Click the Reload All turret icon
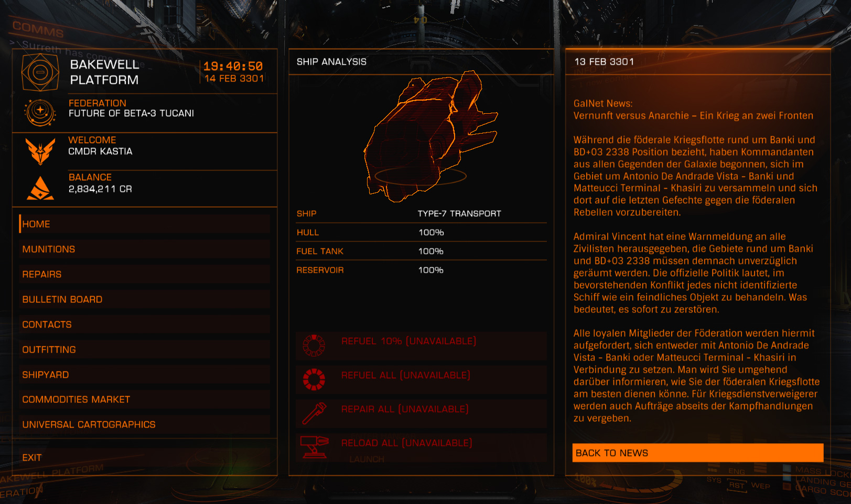Viewport: 851px width, 504px height. point(314,447)
